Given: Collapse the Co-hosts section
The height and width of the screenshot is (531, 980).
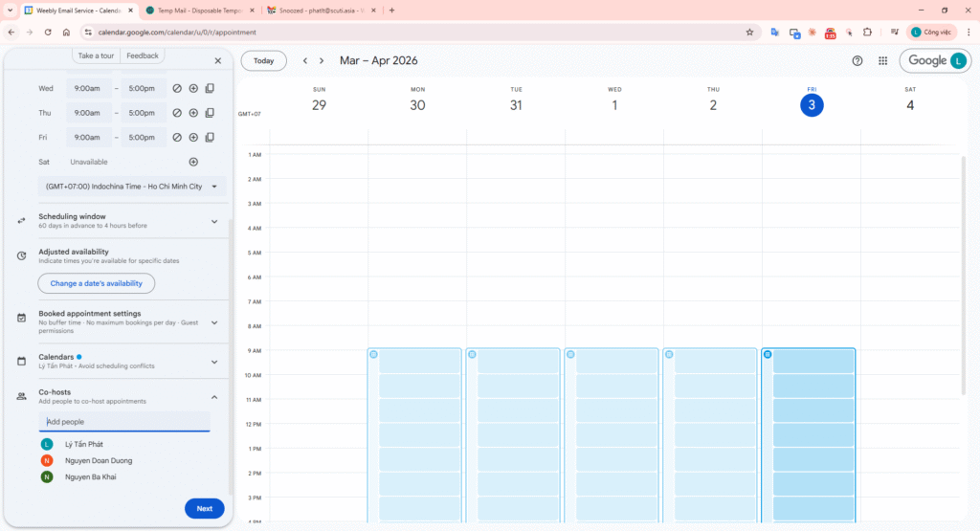Looking at the screenshot, I should pos(214,397).
